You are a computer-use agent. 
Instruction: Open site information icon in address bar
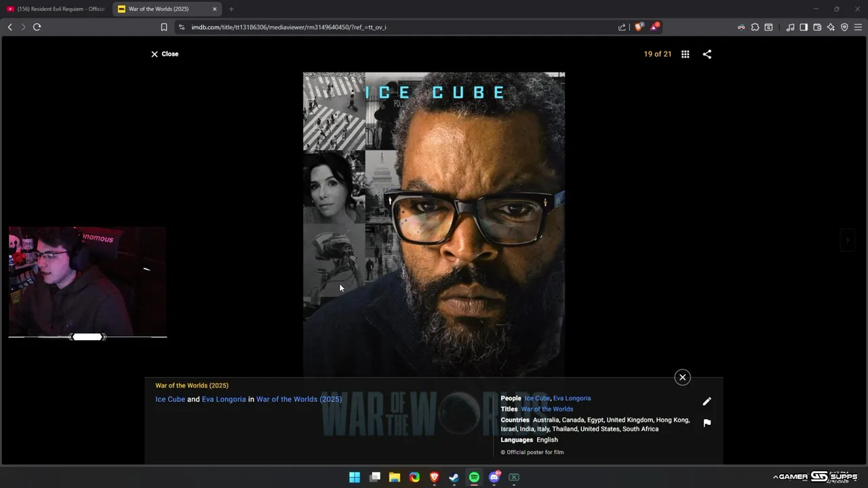(x=182, y=27)
